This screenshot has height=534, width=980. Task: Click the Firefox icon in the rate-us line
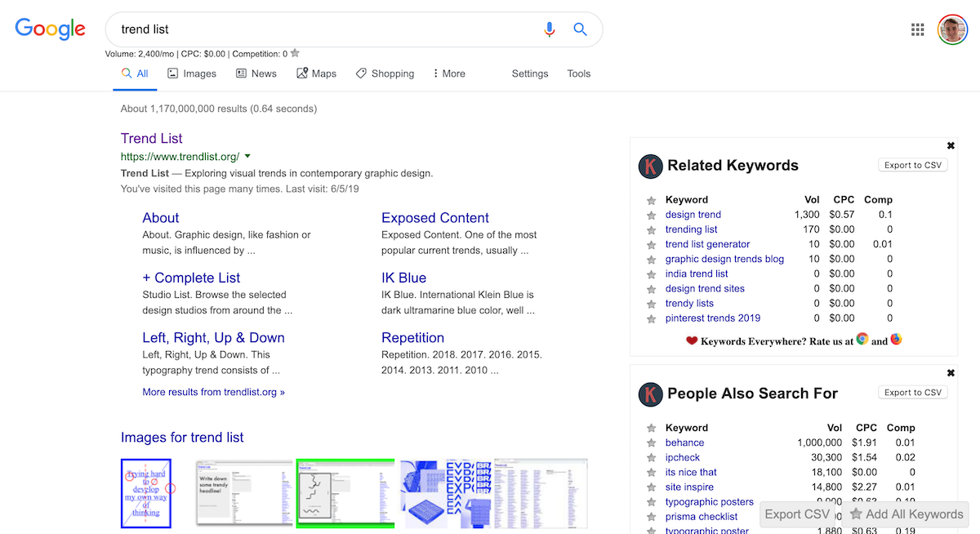(896, 339)
